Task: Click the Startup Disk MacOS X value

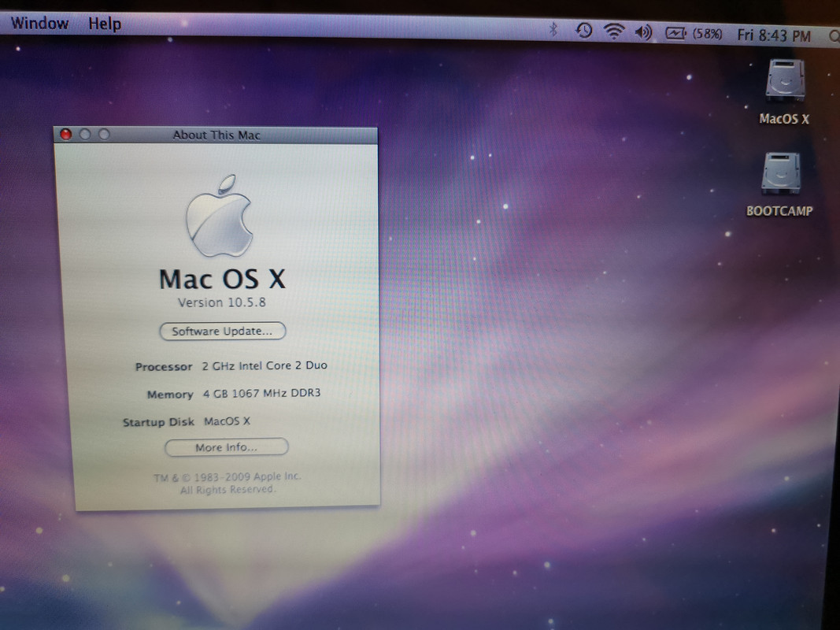Action: pos(228,421)
